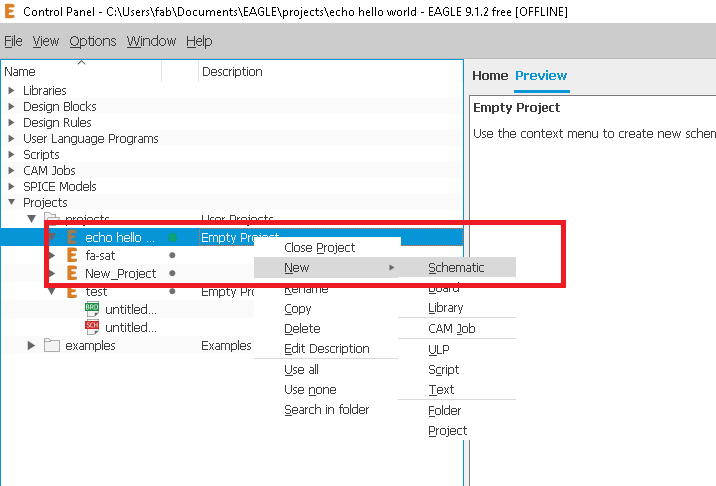The image size is (716, 486).
Task: Select Schematic from New submenu
Action: tap(457, 268)
